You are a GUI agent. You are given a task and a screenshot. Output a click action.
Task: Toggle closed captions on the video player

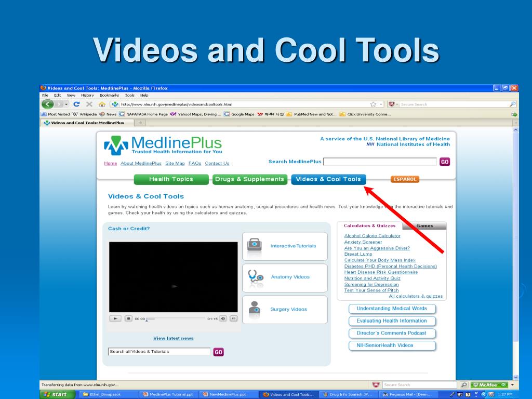click(233, 318)
